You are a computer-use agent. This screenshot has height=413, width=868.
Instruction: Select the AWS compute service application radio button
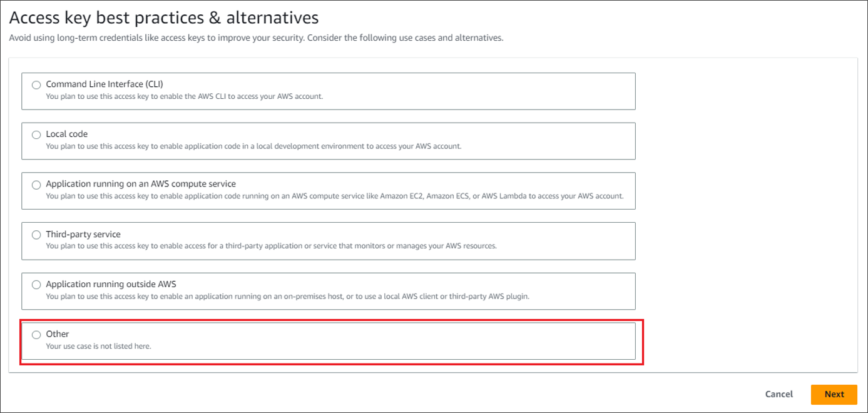click(36, 185)
